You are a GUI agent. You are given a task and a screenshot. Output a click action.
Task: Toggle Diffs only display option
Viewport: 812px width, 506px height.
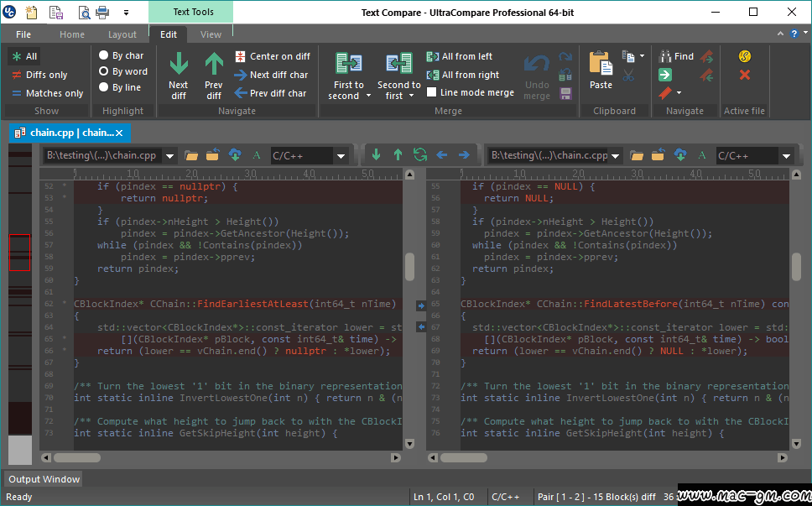[40, 75]
